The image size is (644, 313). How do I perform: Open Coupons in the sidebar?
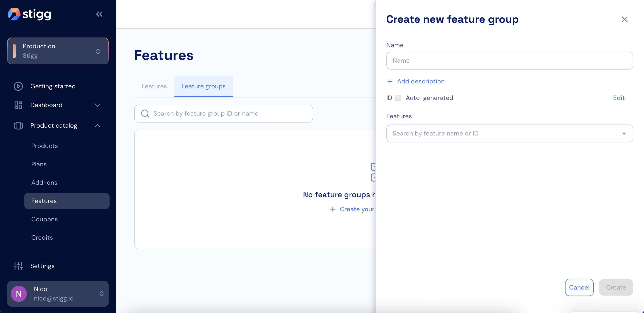click(44, 219)
